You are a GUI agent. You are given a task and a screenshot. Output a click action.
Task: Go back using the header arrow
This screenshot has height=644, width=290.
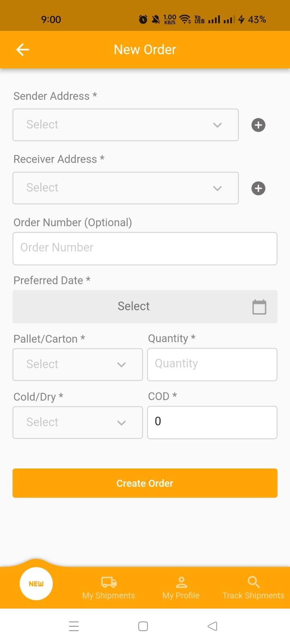click(23, 50)
